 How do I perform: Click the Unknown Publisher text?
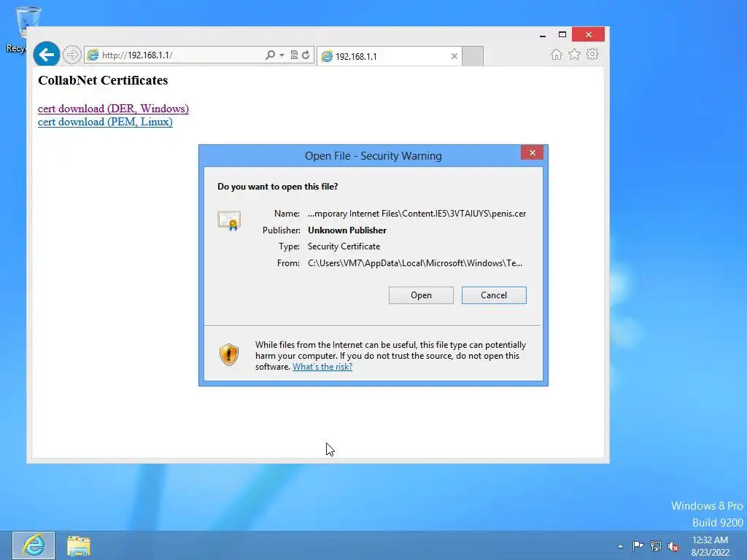point(347,230)
